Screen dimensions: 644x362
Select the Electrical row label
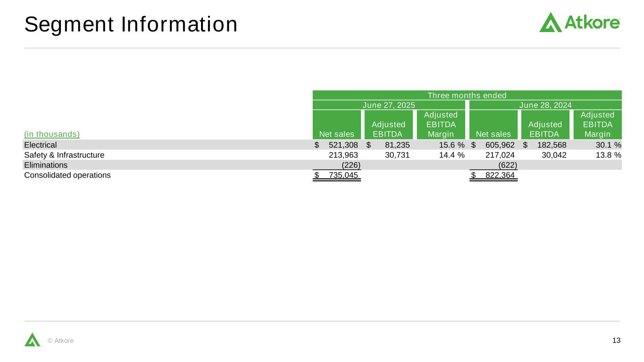(x=41, y=145)
